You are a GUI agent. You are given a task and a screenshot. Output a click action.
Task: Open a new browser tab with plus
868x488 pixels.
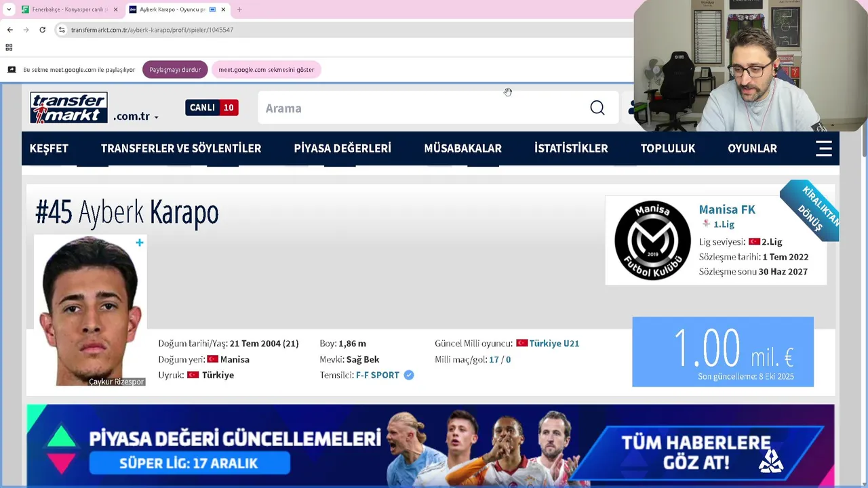point(239,9)
